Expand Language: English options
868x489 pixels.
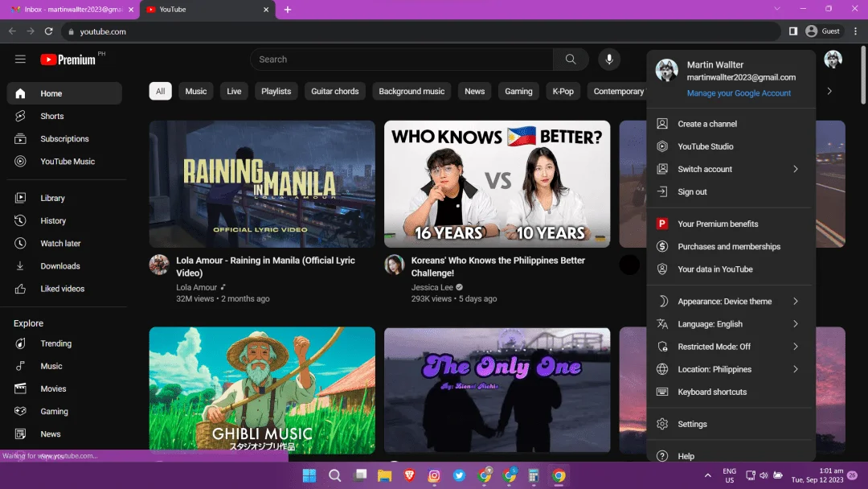(731, 324)
